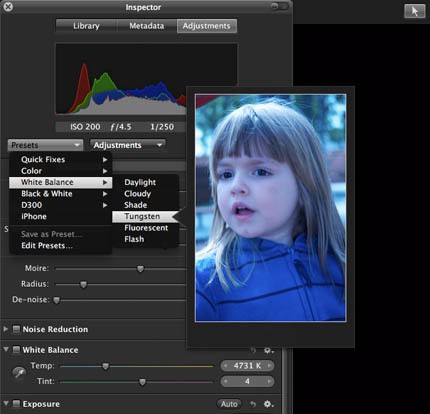Click the Tint slider handle

coord(142,382)
